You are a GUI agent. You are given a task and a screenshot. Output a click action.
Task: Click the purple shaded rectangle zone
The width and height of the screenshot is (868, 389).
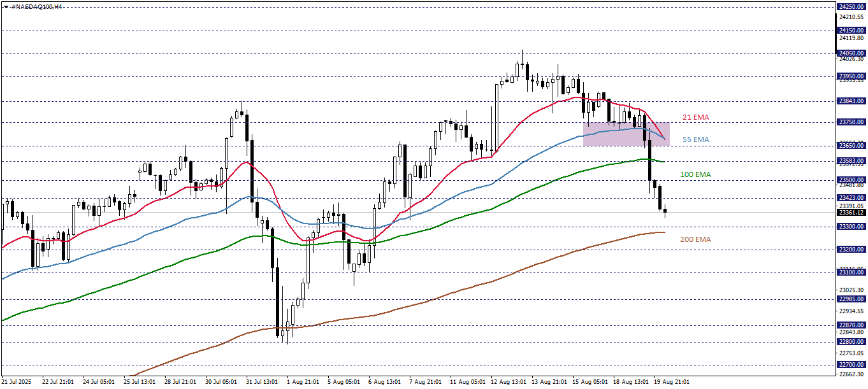tap(626, 134)
